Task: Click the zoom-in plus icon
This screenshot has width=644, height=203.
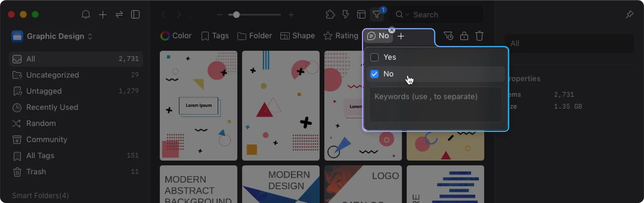Action: tap(291, 15)
